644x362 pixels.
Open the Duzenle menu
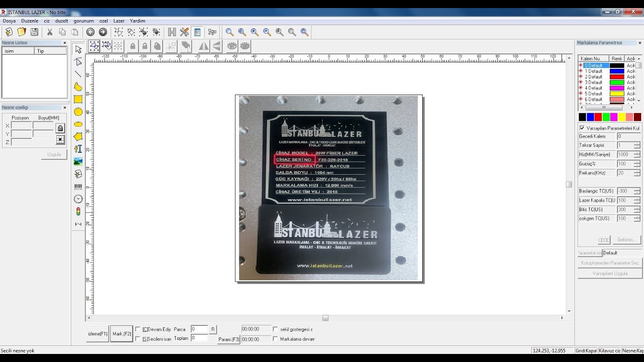(x=30, y=21)
